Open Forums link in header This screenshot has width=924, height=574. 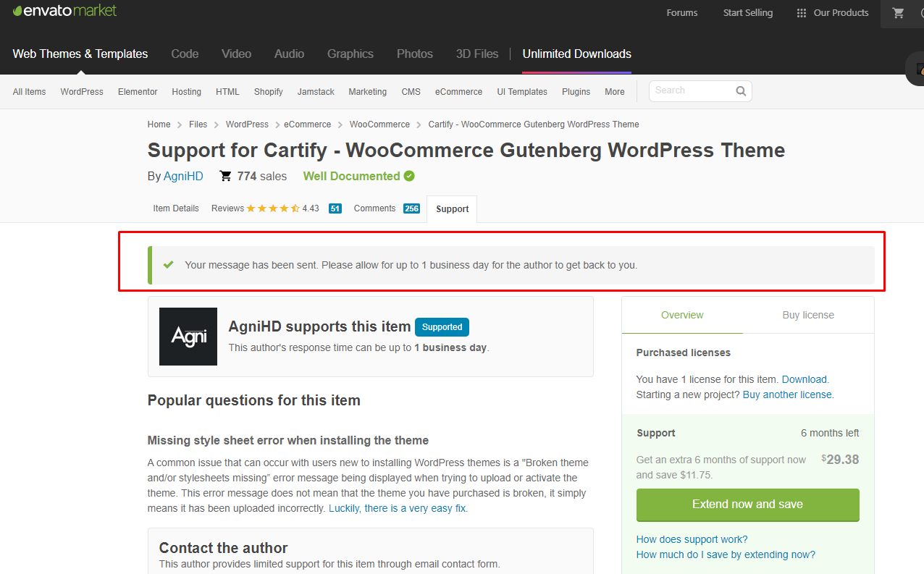pyautogui.click(x=682, y=13)
